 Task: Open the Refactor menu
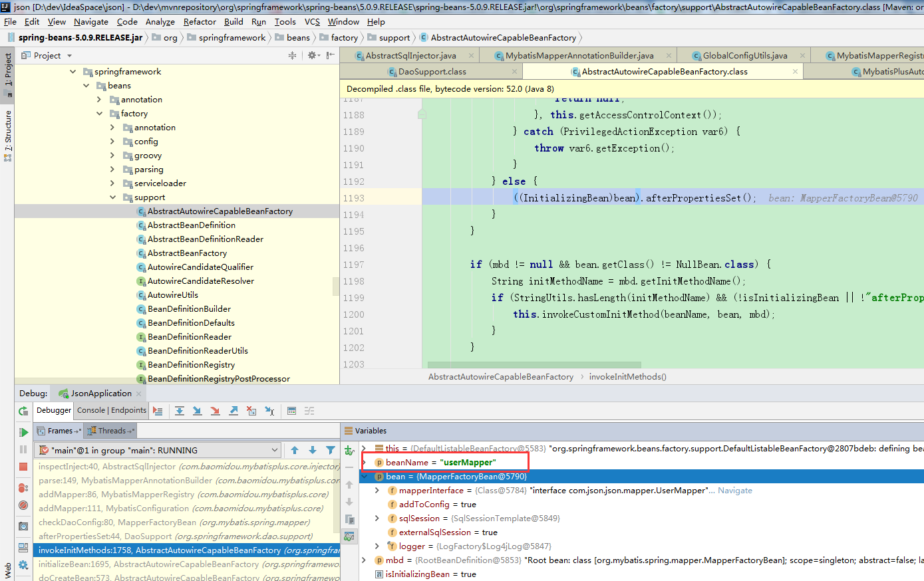click(200, 21)
